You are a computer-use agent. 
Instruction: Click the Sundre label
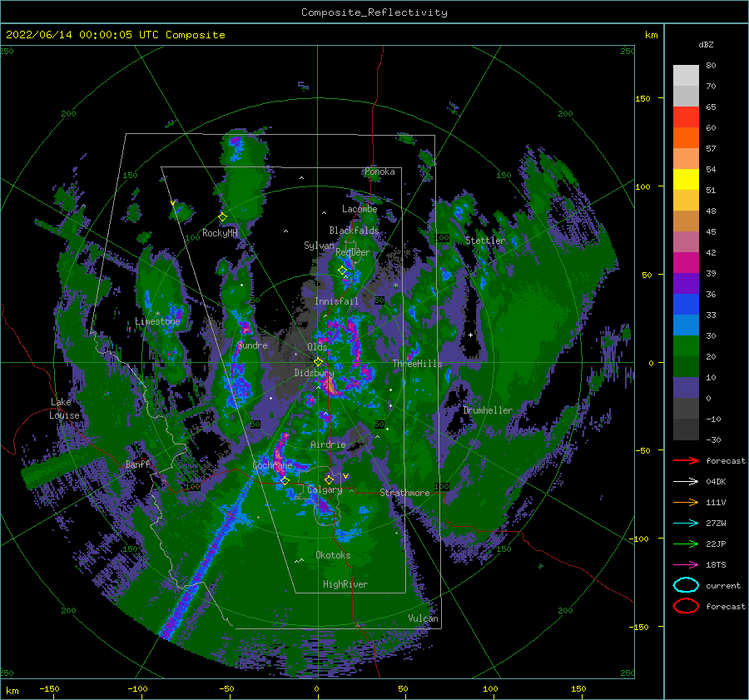click(x=253, y=345)
